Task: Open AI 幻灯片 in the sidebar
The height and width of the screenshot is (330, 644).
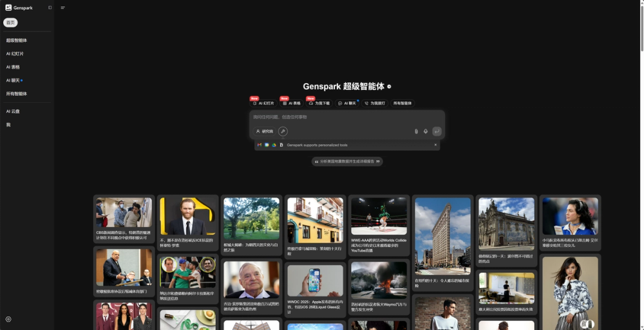Action: (x=15, y=54)
